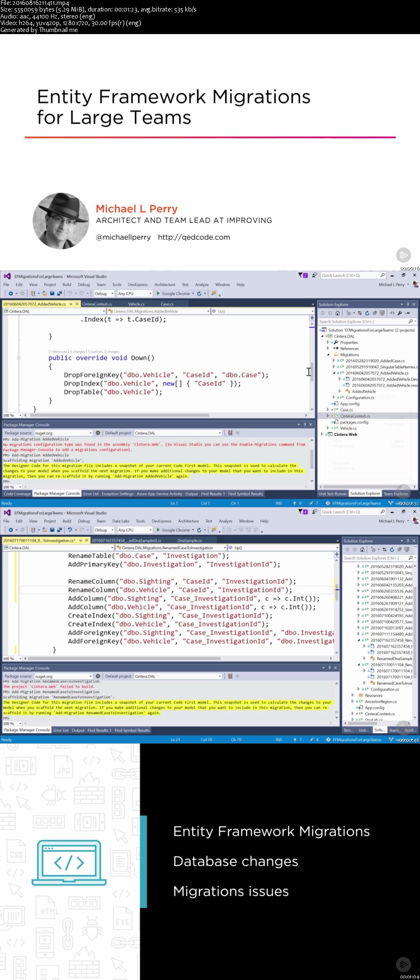The image size is (420, 980).
Task: Toggle Show All Files in AddedVehicle Solution Explorer
Action: pyautogui.click(x=382, y=313)
